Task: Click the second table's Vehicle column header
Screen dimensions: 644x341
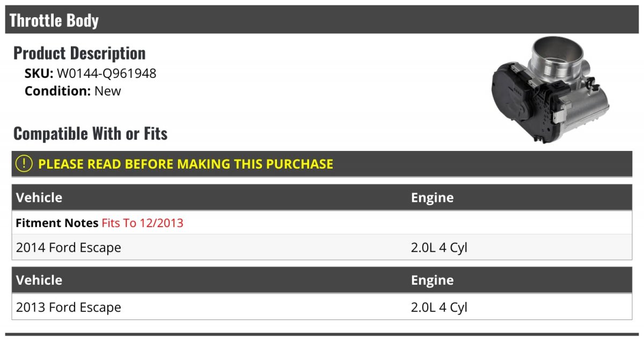Action: [x=39, y=280]
